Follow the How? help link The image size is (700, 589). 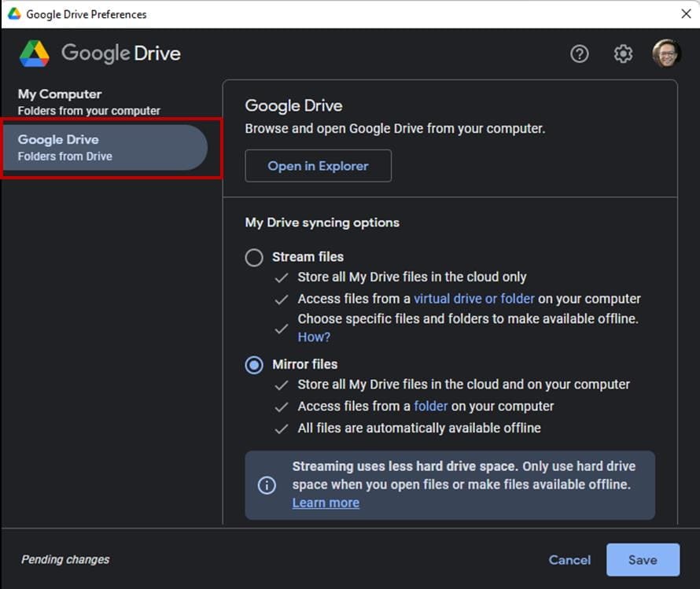coord(314,337)
